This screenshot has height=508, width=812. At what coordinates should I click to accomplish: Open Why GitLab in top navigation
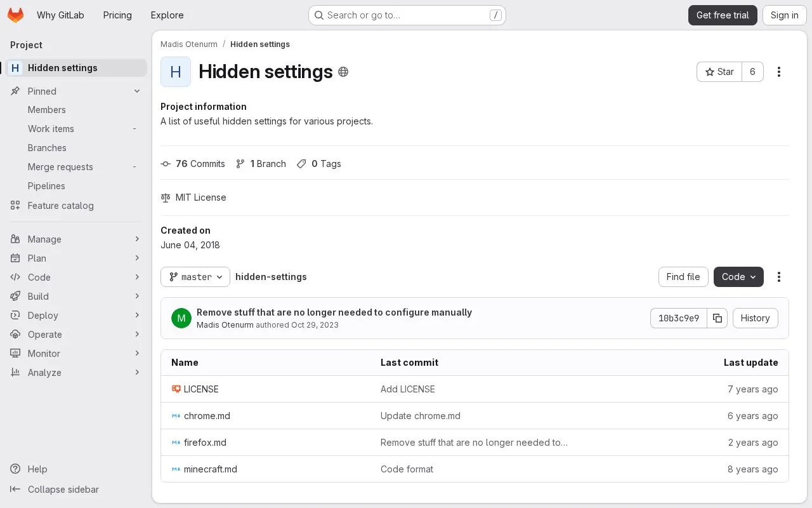click(60, 15)
